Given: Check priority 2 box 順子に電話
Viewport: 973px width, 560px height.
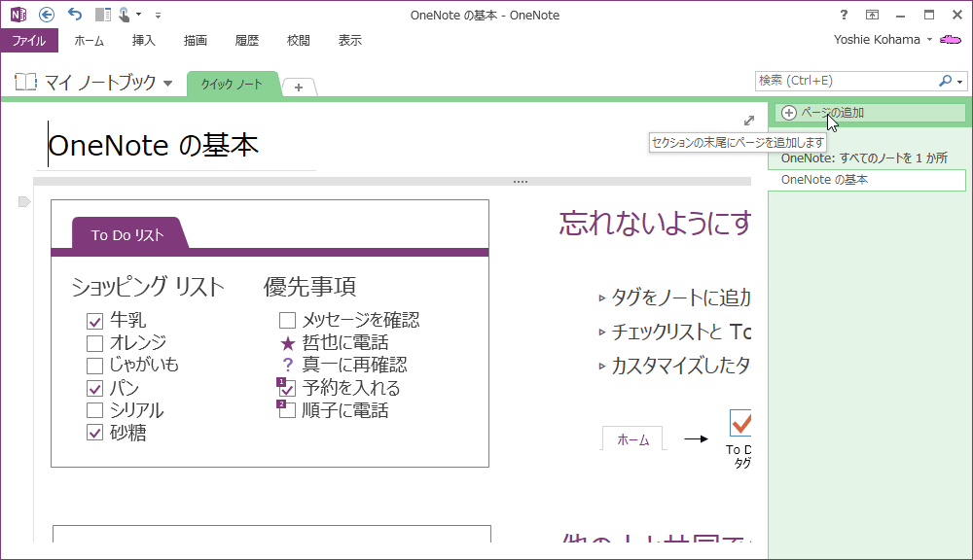Looking at the screenshot, I should coord(286,410).
